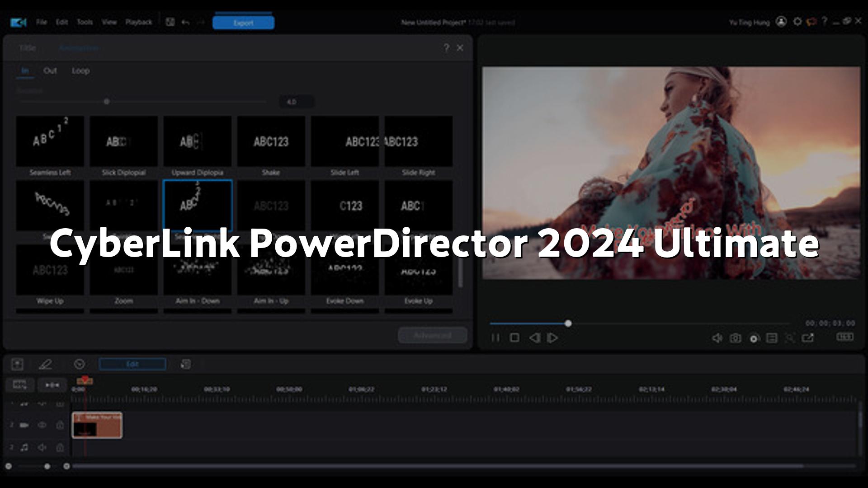Click the preview timecode display
The image size is (868, 488).
point(830,324)
